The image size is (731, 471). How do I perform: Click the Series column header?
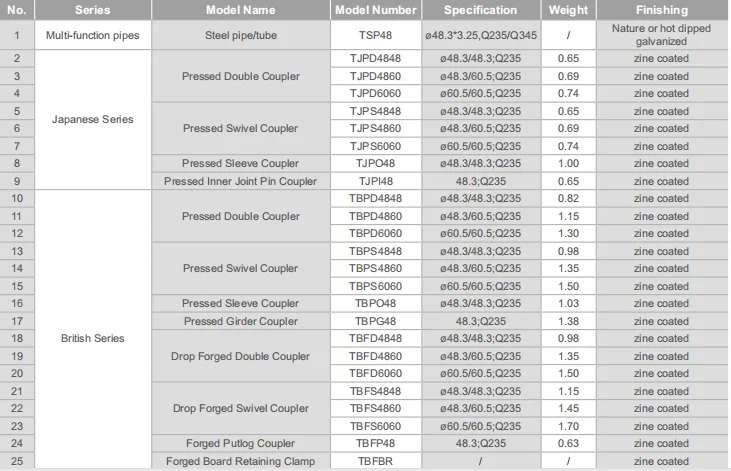point(92,10)
